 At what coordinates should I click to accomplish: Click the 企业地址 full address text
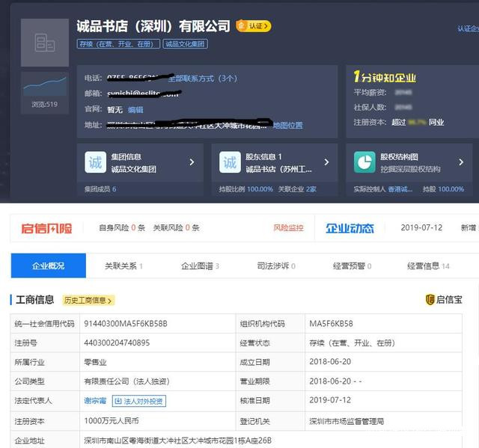(x=178, y=441)
